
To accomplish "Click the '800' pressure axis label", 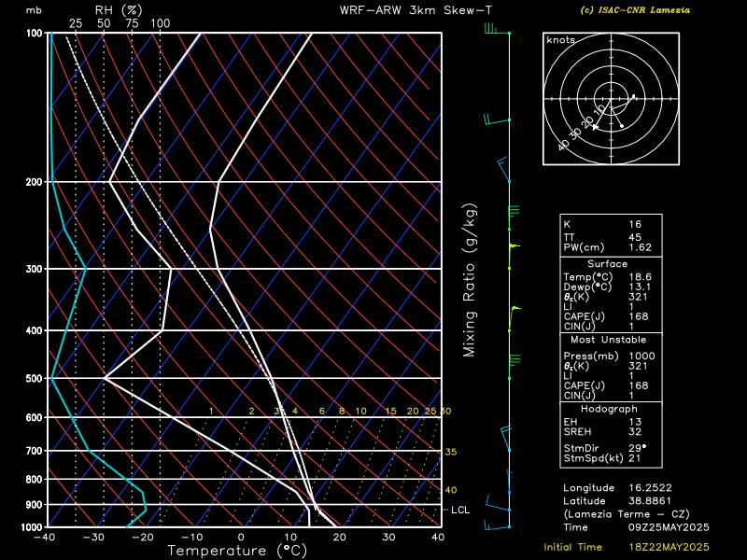I will 35,480.
